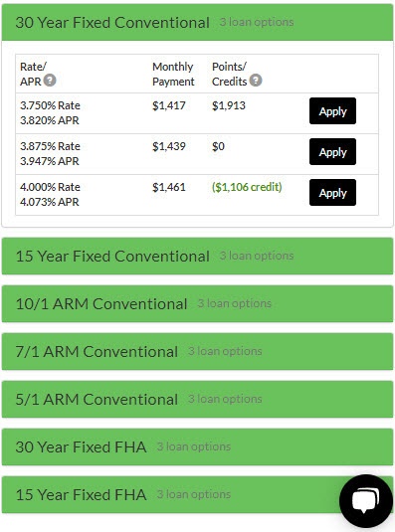Click the 3.820% APR text
The height and width of the screenshot is (532, 395).
(50, 120)
